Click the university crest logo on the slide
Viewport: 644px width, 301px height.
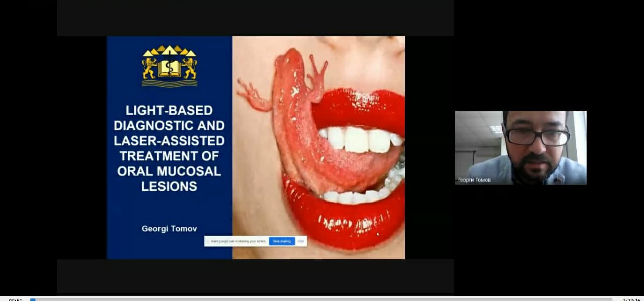coord(170,66)
